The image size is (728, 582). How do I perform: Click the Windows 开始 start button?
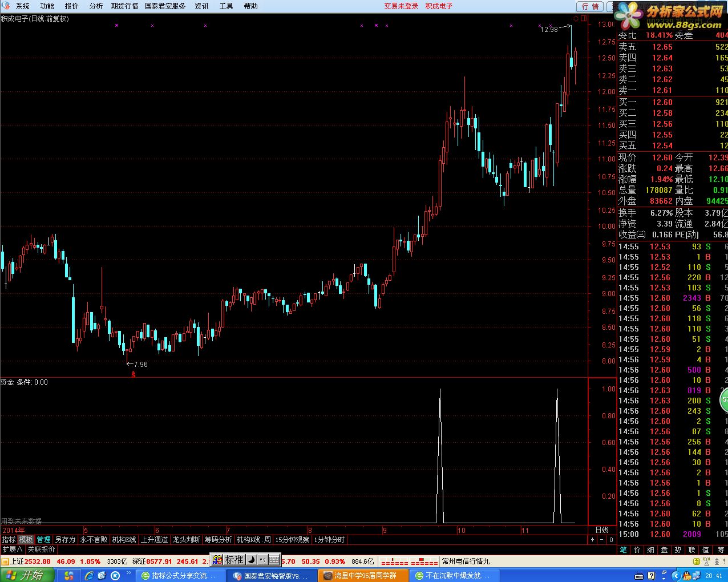[x=27, y=575]
